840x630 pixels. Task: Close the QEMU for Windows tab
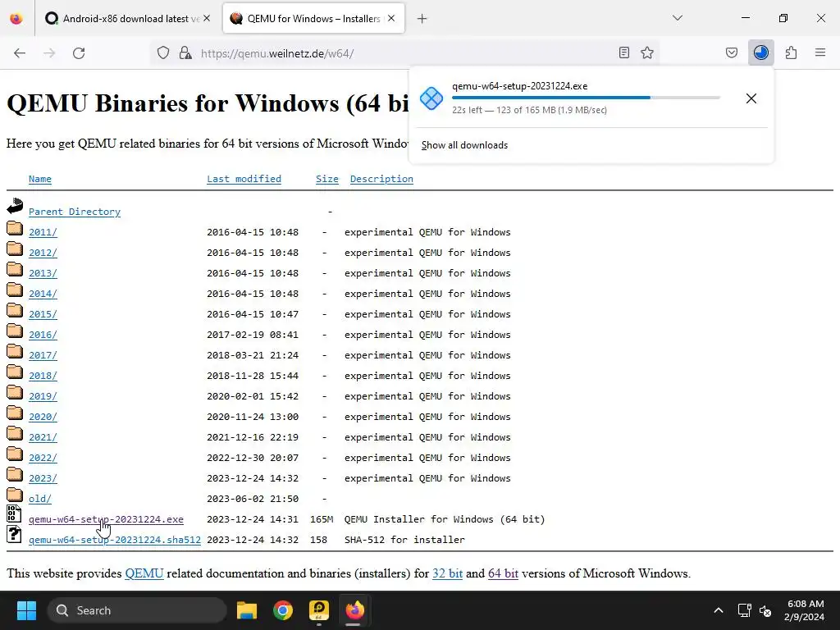(391, 18)
